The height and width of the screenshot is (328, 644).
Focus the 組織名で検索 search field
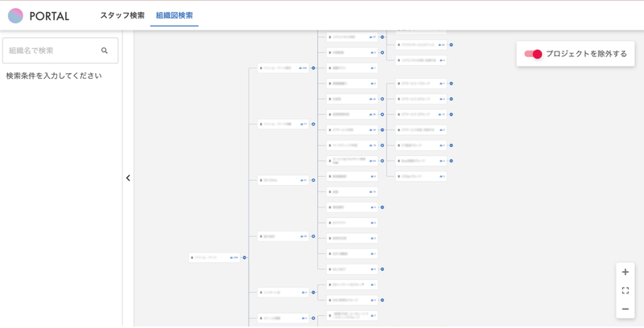[53, 51]
